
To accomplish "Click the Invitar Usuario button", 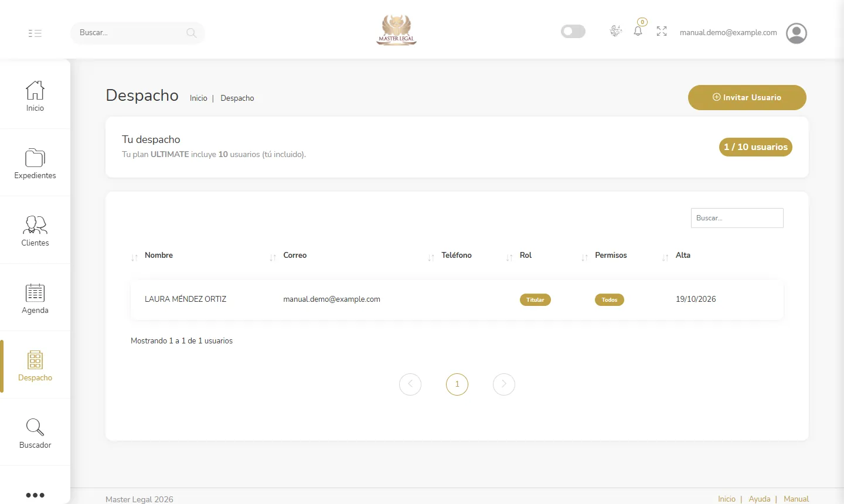I will [x=747, y=97].
